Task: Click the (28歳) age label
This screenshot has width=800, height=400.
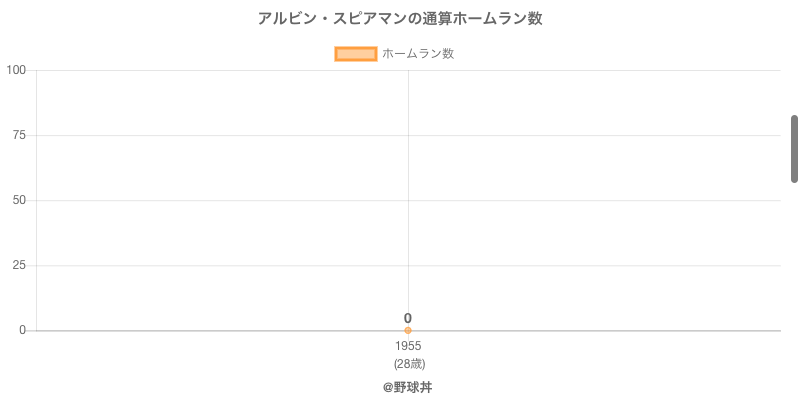Action: pyautogui.click(x=409, y=363)
